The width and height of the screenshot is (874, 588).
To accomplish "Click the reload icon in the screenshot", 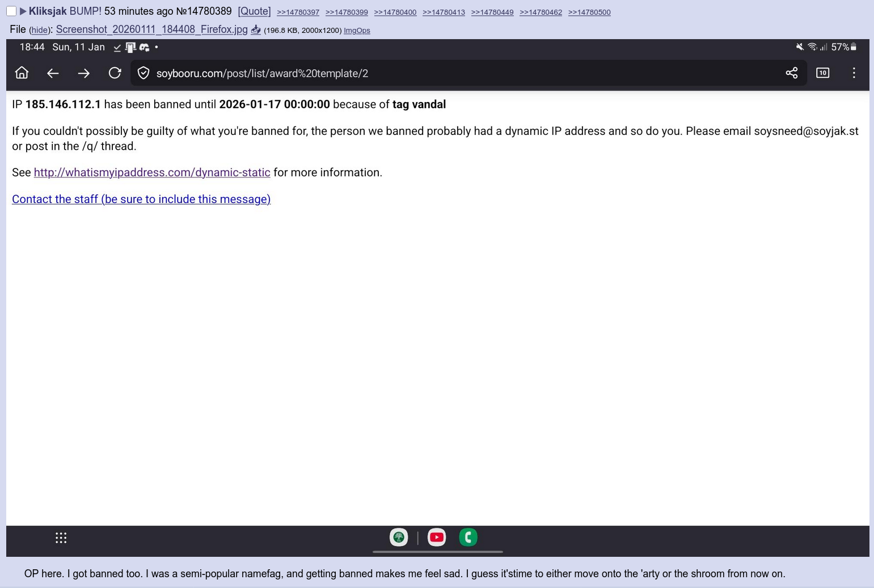I will click(115, 73).
